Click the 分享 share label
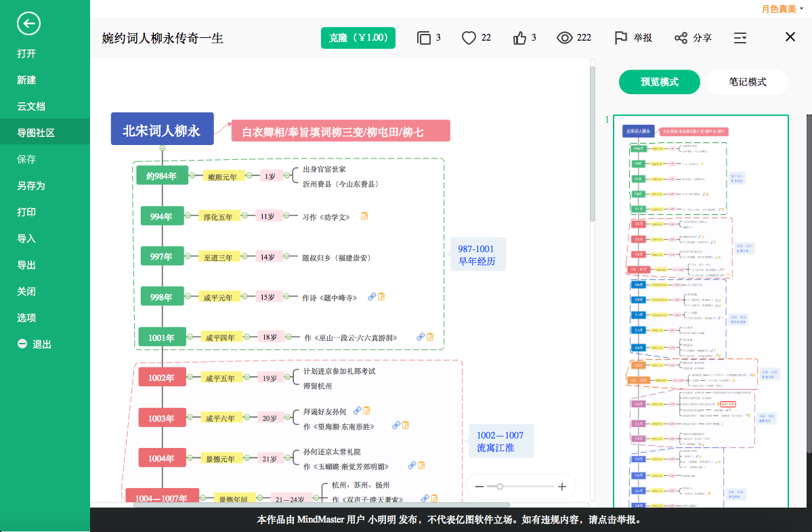 coord(702,38)
